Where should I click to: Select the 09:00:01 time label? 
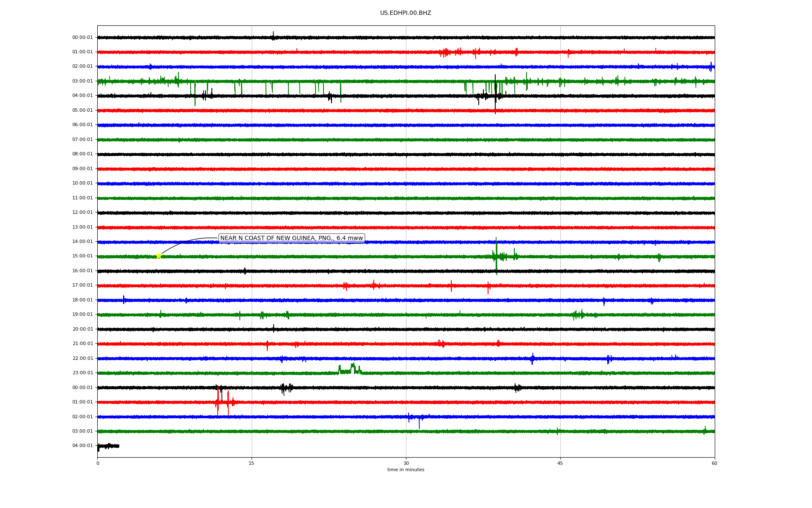tap(82, 169)
